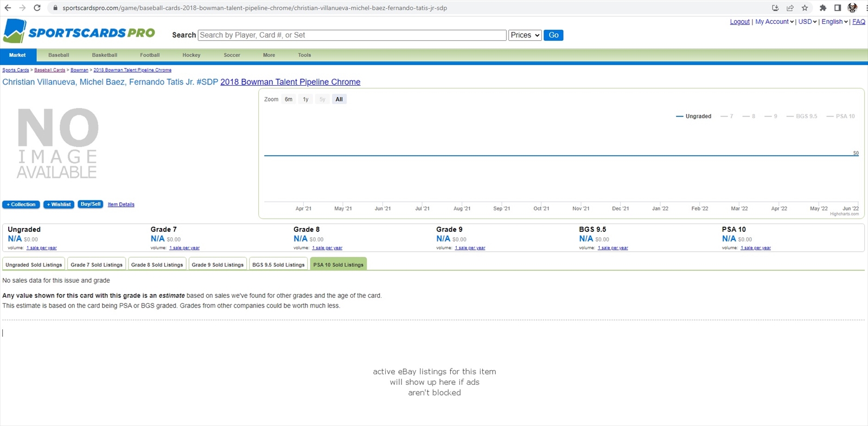Click the No Image Available placeholder
The width and height of the screenshot is (868, 426).
pos(58,143)
